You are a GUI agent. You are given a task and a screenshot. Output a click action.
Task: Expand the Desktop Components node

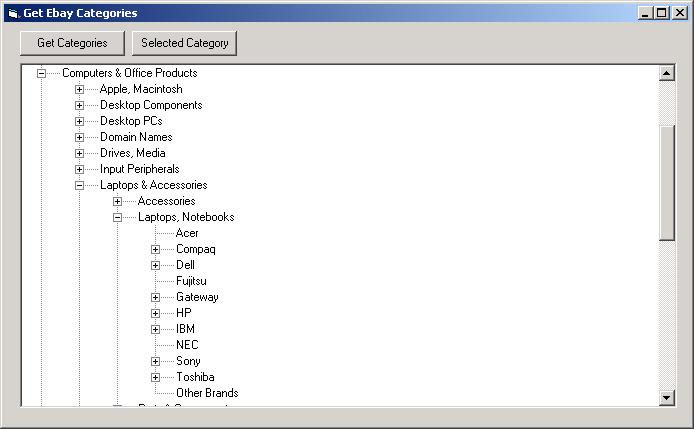80,105
